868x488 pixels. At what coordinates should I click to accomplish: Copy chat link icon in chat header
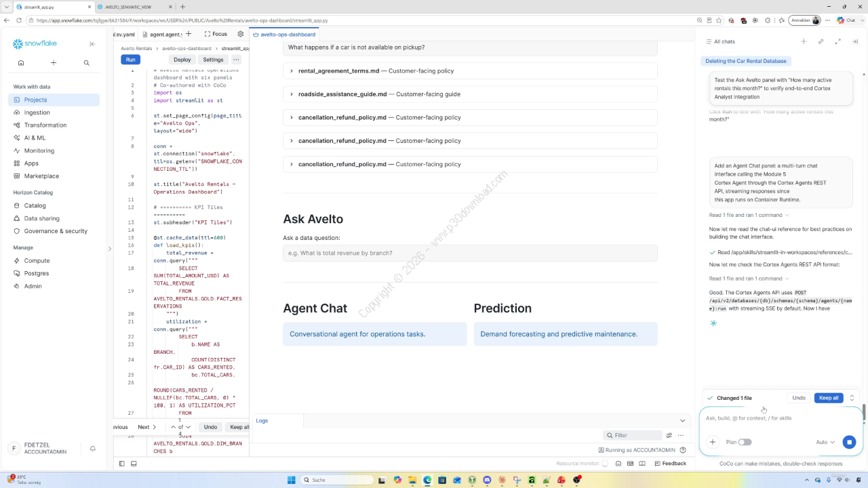click(821, 41)
